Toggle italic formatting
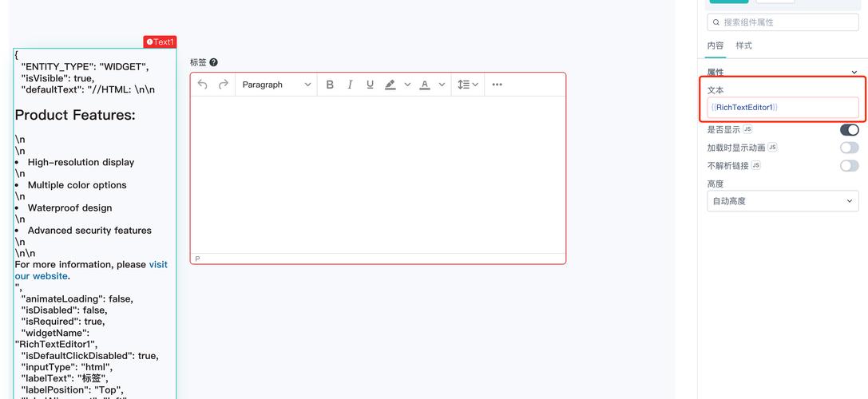 pyautogui.click(x=350, y=85)
